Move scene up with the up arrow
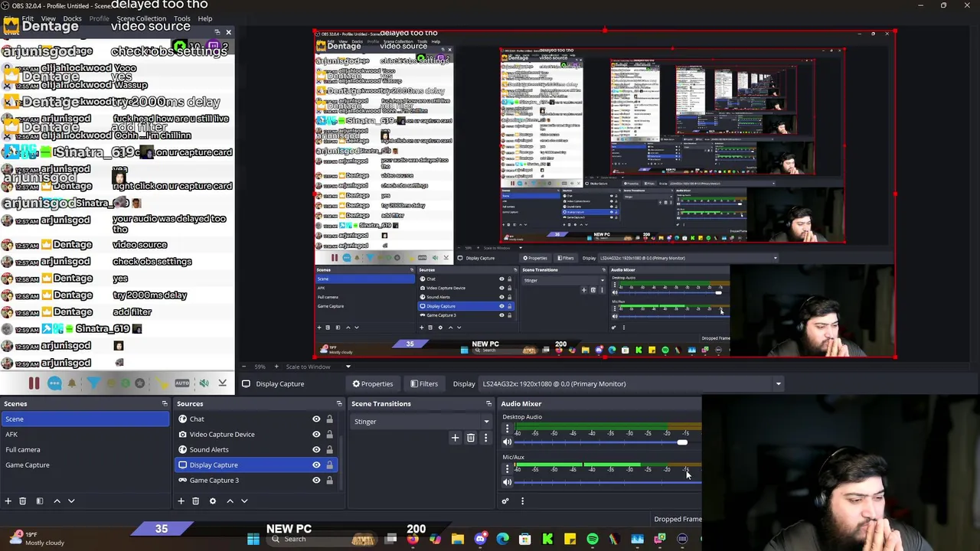The image size is (980, 551). 57,501
